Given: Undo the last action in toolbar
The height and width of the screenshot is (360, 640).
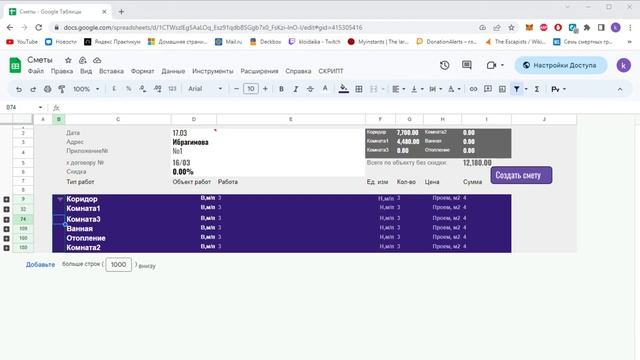Looking at the screenshot, I should click(x=19, y=89).
